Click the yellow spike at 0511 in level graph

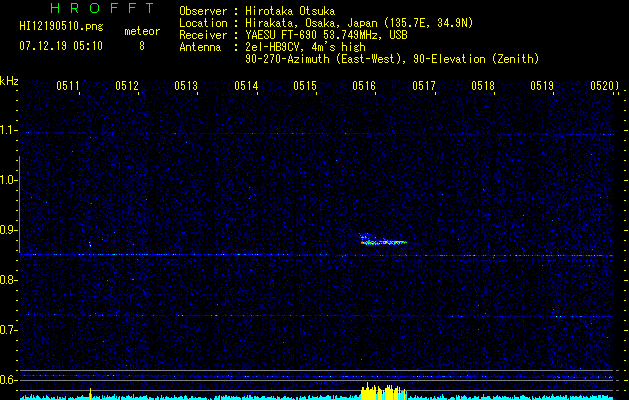click(90, 394)
